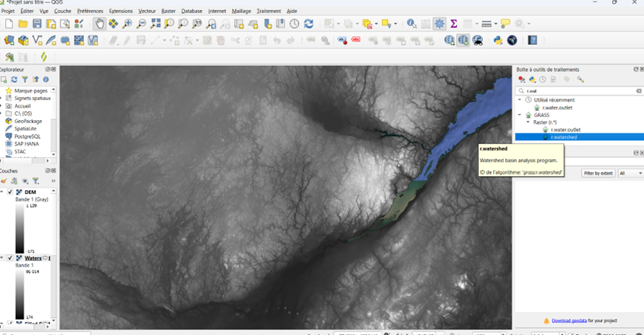The image size is (644, 335).
Task: Click the Zoom In magnifier tool
Action: click(x=127, y=24)
